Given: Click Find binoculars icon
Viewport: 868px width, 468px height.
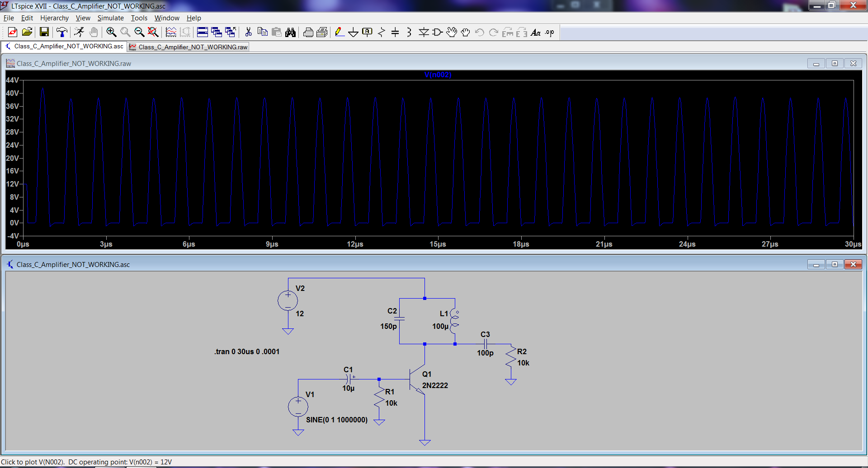Looking at the screenshot, I should [290, 32].
